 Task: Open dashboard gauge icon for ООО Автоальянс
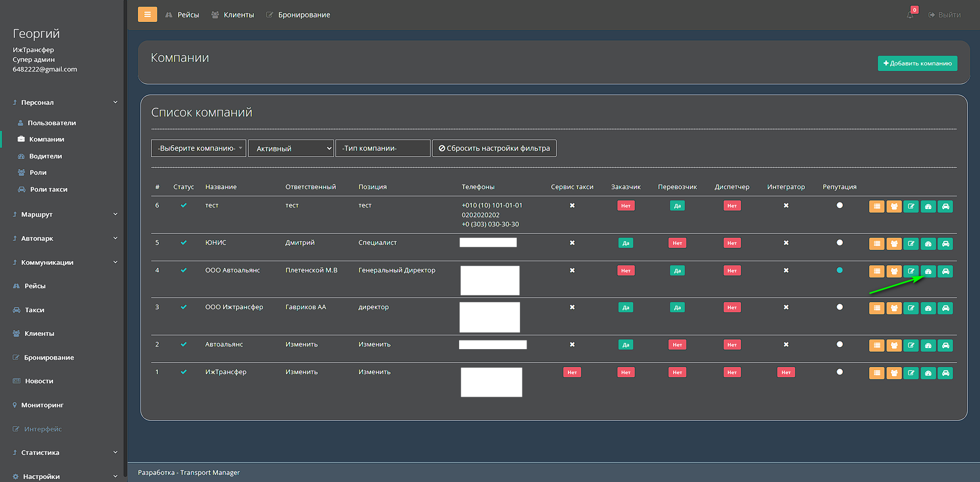pos(928,271)
